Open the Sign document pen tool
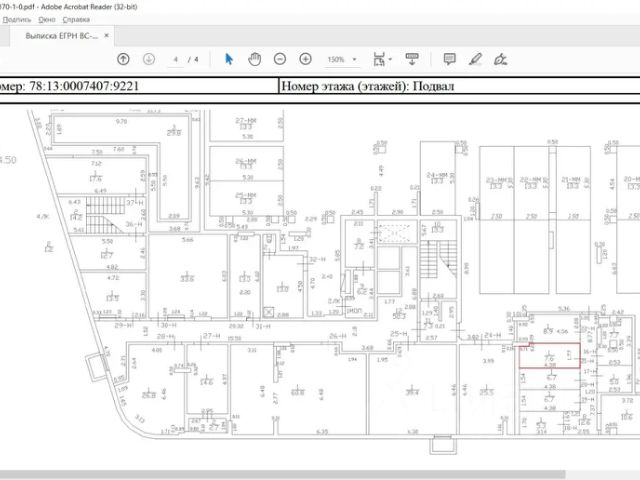 [500, 60]
